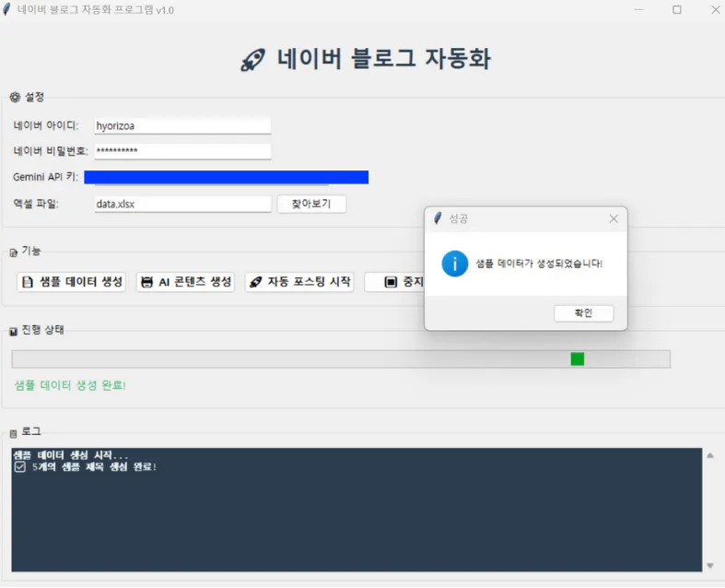
Task: Click the Gemini API 키 label
Action: [x=45, y=177]
